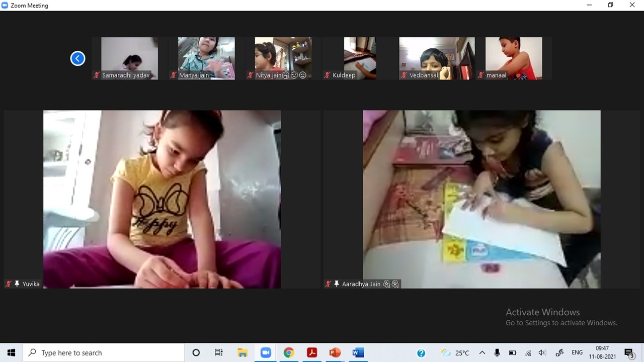Screen dimensions: 644x362
Task: Select Manya jain's video thumbnail
Action: click(x=206, y=58)
